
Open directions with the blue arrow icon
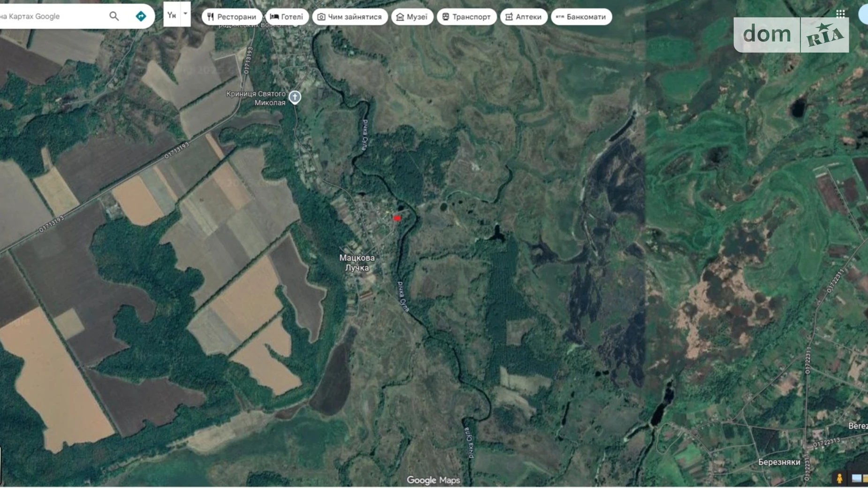click(x=141, y=16)
